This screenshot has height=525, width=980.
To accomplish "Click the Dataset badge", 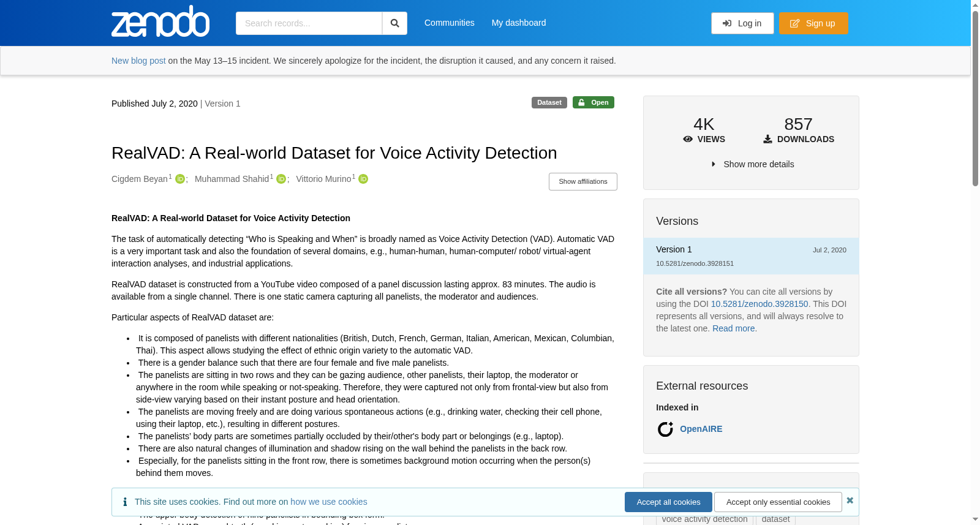I will pyautogui.click(x=549, y=102).
